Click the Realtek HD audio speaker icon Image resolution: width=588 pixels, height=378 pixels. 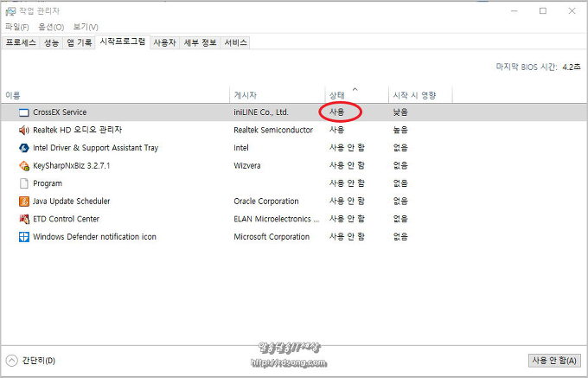click(x=24, y=130)
